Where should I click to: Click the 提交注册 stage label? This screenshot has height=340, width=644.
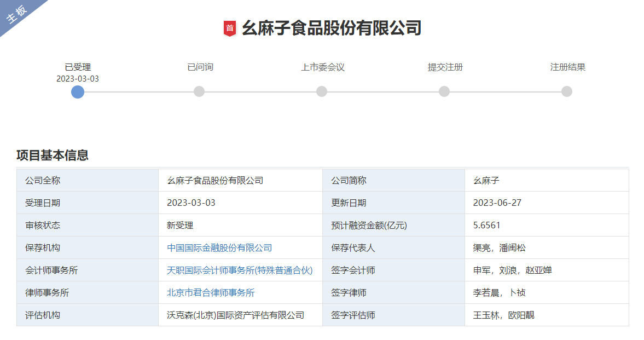tap(445, 67)
